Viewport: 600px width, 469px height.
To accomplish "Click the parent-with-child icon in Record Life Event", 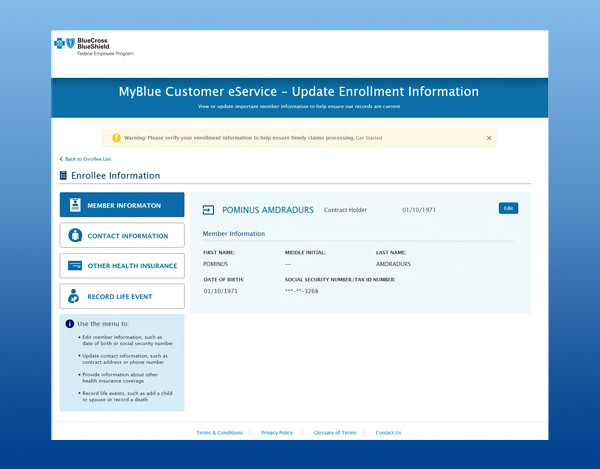I will tap(73, 296).
